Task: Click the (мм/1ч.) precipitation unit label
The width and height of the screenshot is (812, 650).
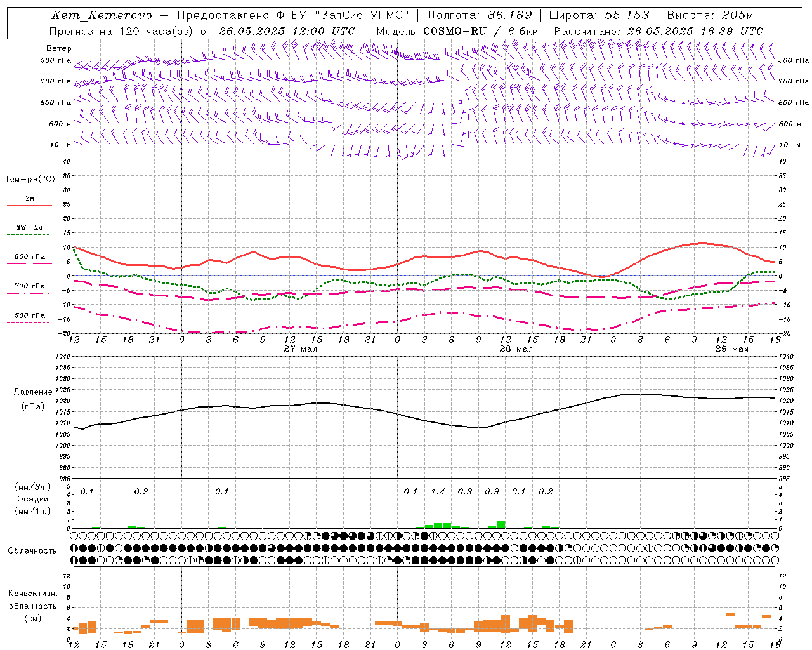Action: [x=33, y=511]
